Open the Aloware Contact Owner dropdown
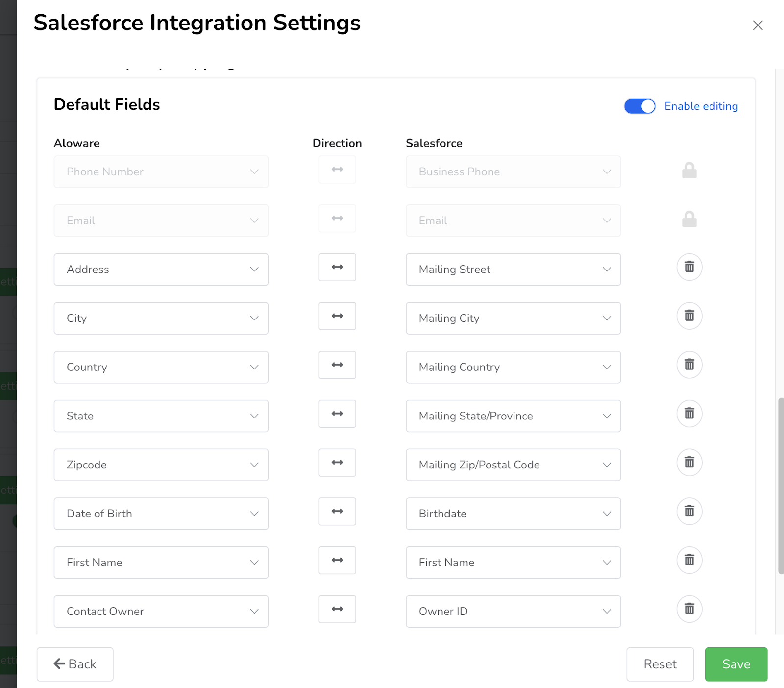Viewport: 784px width, 688px height. (161, 612)
